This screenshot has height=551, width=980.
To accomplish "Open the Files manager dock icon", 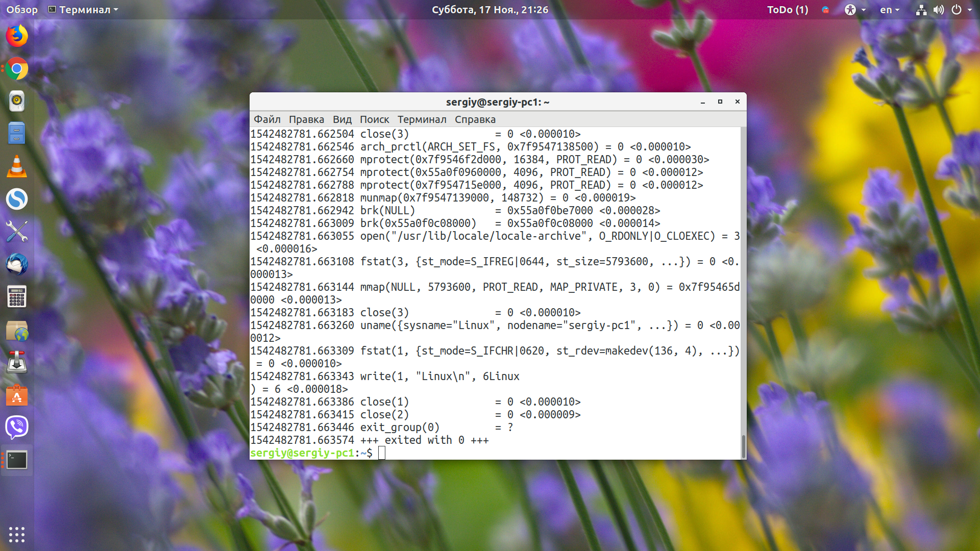I will (17, 134).
